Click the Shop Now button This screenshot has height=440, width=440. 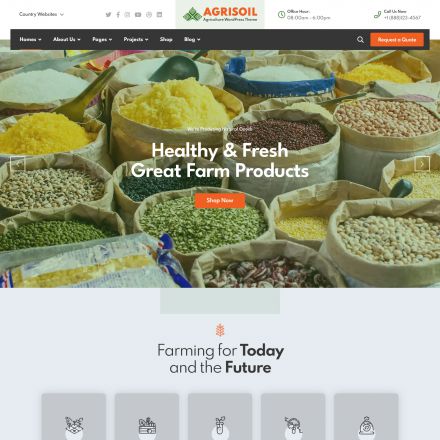pos(220,200)
